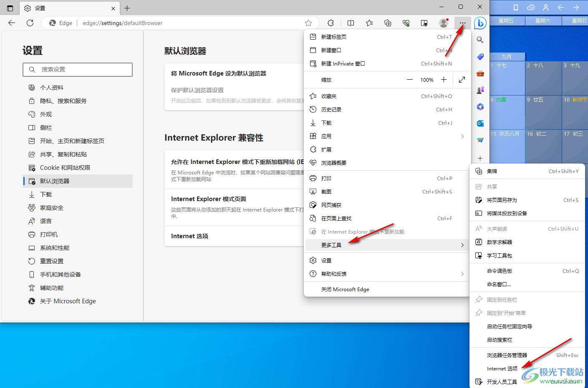Open Settings (设置) from the menu
The height and width of the screenshot is (388, 588).
388,260
